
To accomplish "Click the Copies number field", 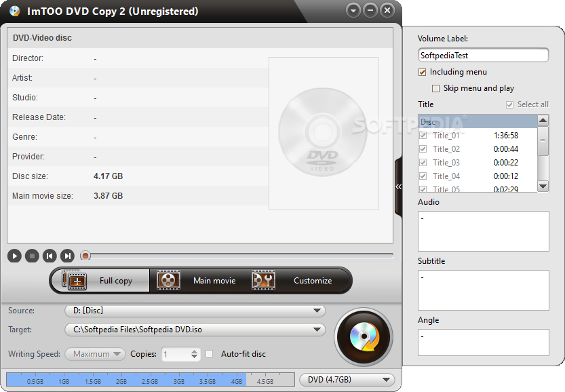I will coord(176,354).
